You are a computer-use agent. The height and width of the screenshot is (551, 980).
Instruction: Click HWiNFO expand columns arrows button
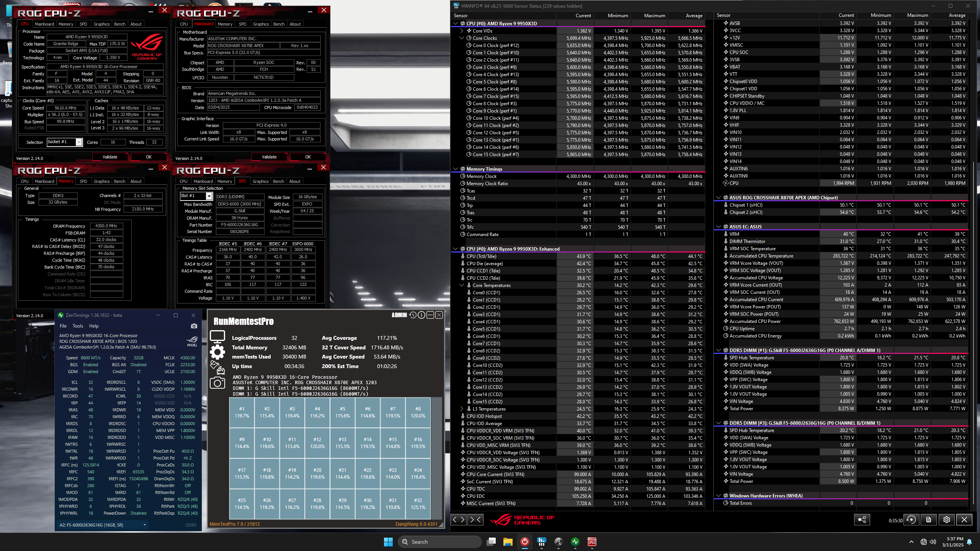(x=459, y=520)
